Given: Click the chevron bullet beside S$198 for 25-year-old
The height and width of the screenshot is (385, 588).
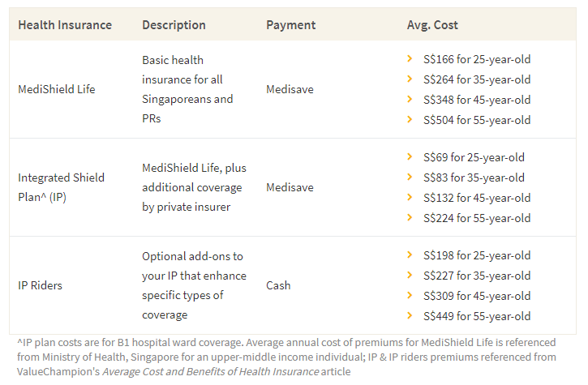Looking at the screenshot, I should pyautogui.click(x=410, y=255).
